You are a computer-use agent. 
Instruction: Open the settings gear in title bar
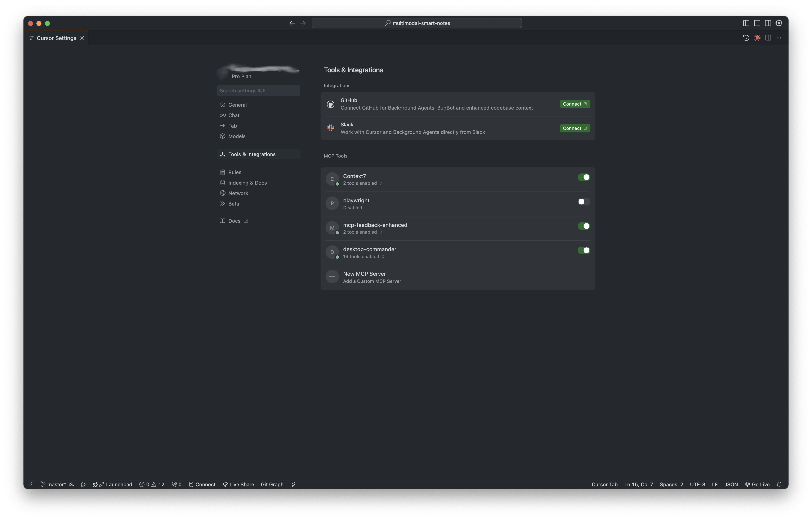tap(779, 23)
